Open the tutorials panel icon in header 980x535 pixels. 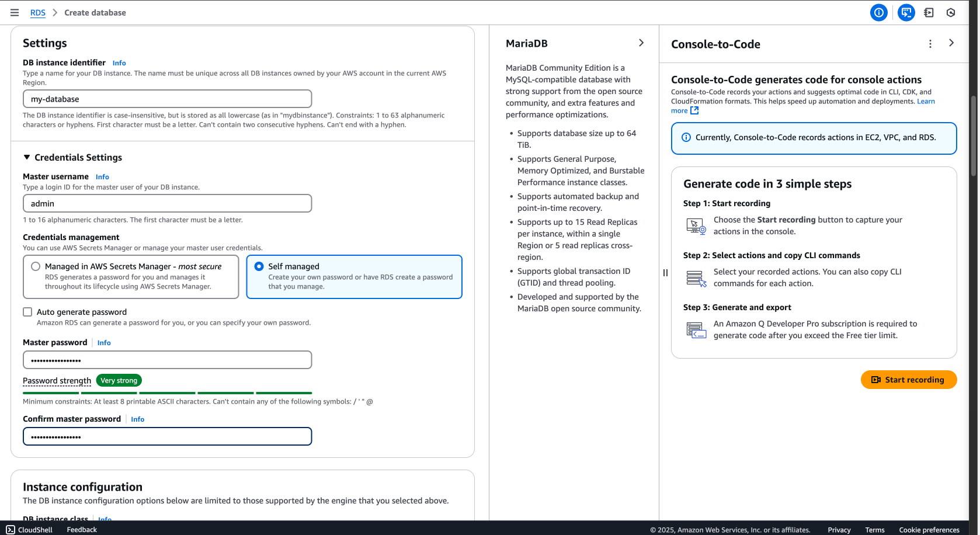929,12
